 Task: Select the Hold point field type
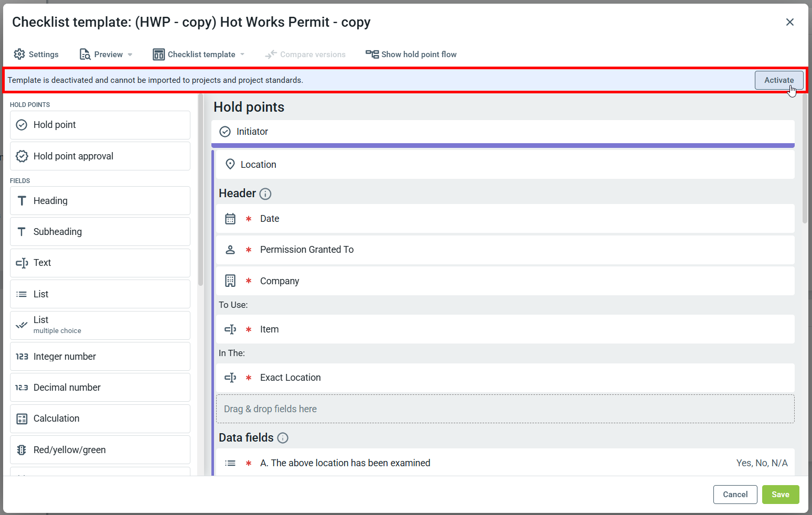click(x=100, y=125)
